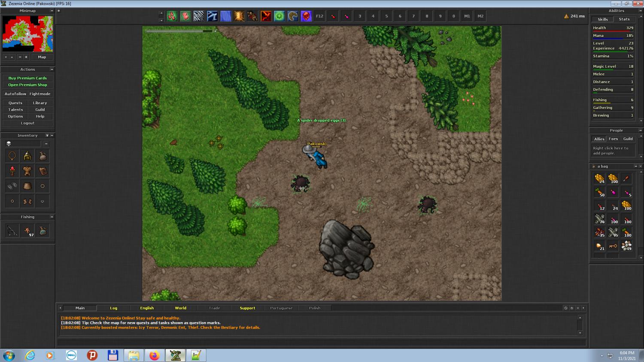Screen dimensions: 644x362
Task: Click the Buy Premium Cards button
Action: (x=27, y=78)
